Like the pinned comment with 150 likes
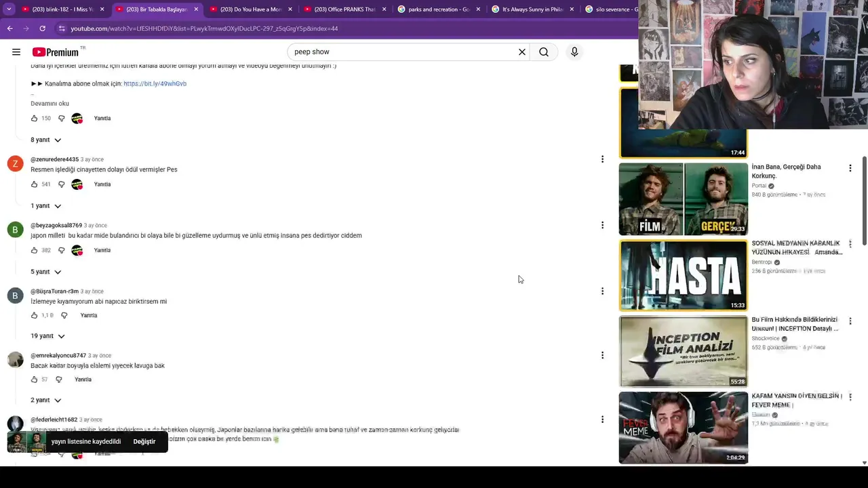The width and height of the screenshot is (868, 488). (x=35, y=119)
